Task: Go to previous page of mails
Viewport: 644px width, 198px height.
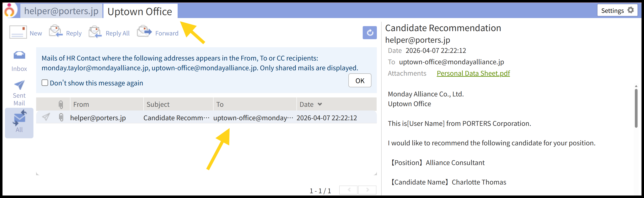Action: [349, 190]
